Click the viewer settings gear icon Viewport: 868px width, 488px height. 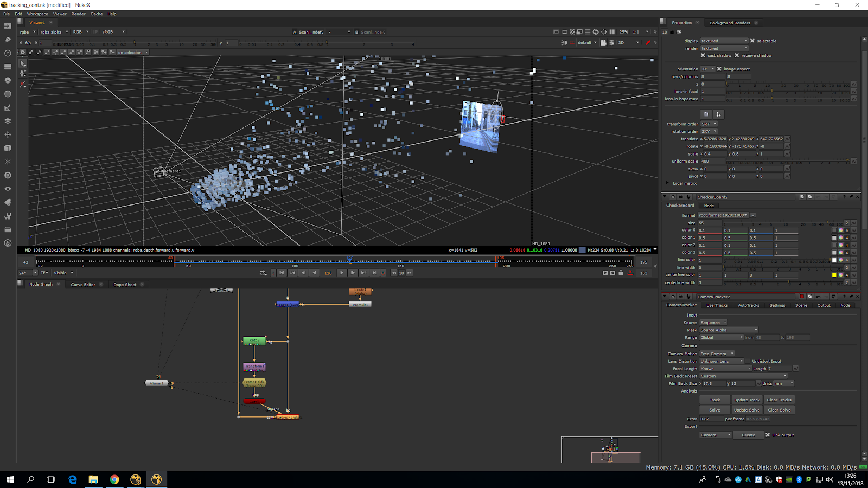[22, 53]
